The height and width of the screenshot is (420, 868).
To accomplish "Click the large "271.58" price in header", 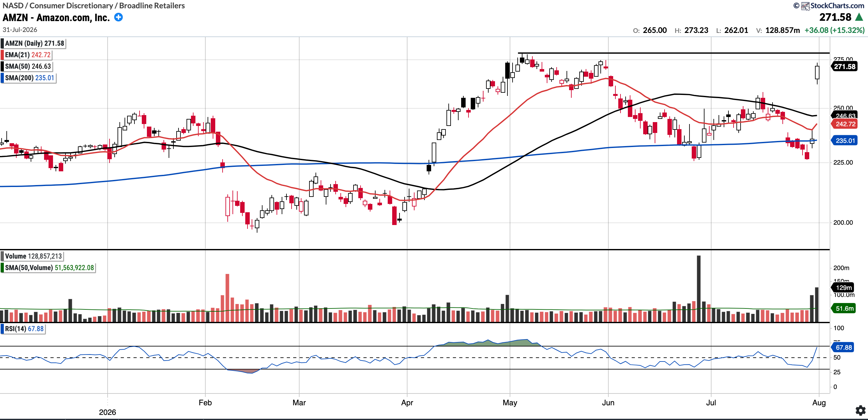I will click(835, 17).
